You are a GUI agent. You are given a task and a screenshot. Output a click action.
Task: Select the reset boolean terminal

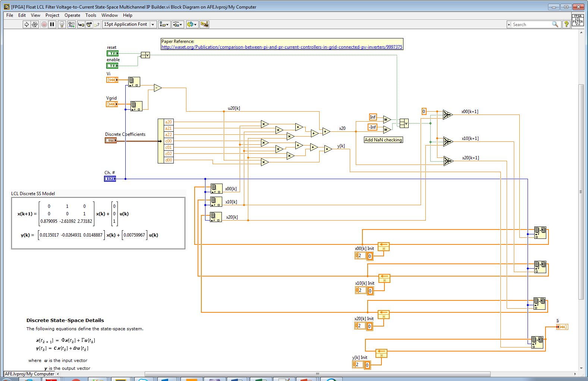(113, 53)
